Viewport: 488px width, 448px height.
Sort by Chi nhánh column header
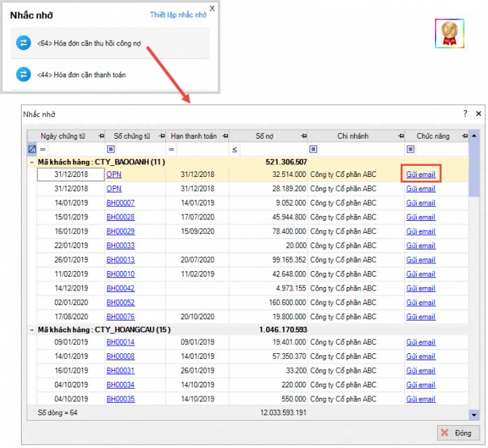point(353,136)
